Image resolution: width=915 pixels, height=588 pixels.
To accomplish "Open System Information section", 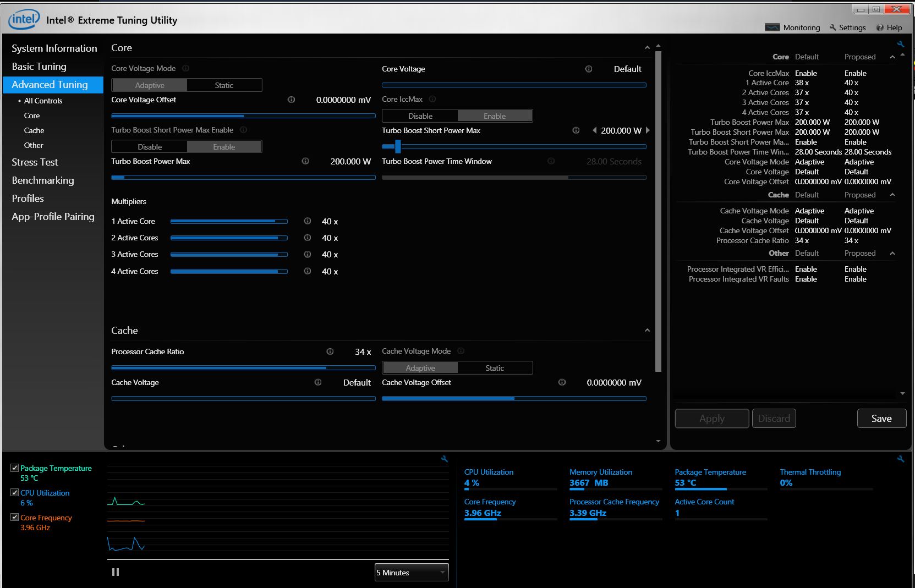I will pyautogui.click(x=54, y=48).
